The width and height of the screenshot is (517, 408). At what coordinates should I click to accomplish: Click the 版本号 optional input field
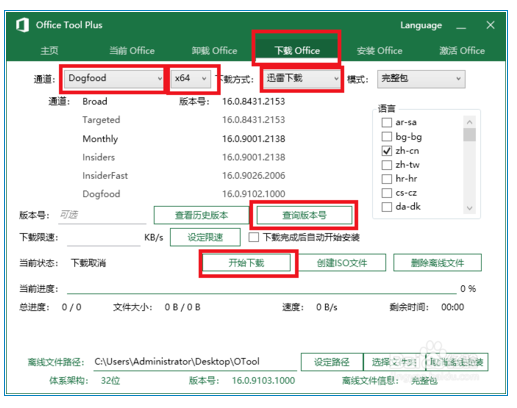(x=102, y=215)
